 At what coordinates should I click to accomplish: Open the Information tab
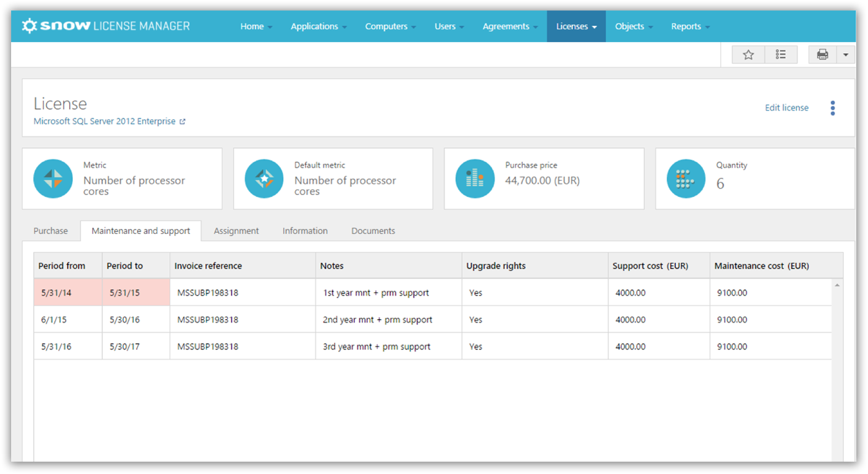point(305,231)
